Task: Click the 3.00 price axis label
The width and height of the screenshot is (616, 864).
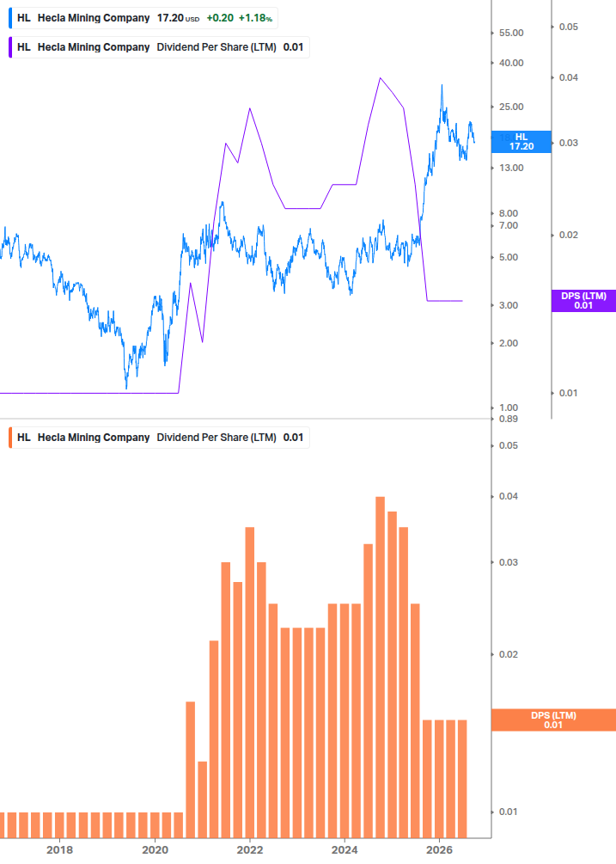Action: (x=508, y=305)
